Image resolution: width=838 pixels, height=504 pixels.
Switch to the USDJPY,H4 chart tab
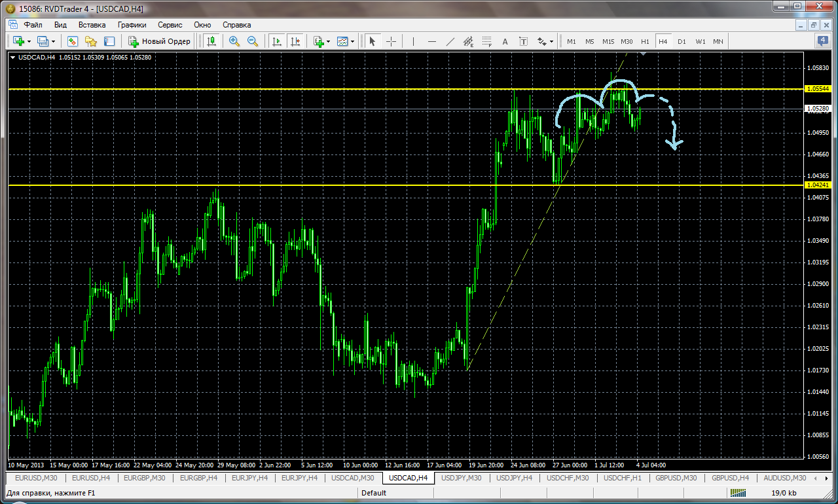click(514, 478)
